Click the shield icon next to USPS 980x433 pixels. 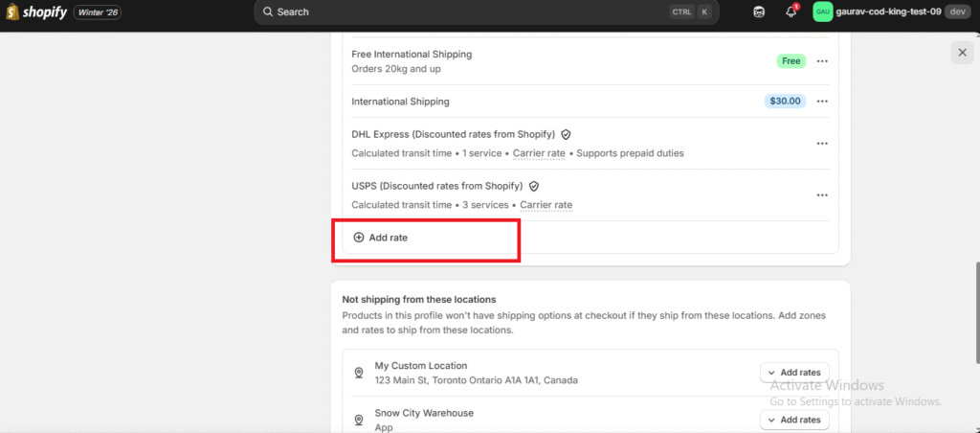coord(534,186)
